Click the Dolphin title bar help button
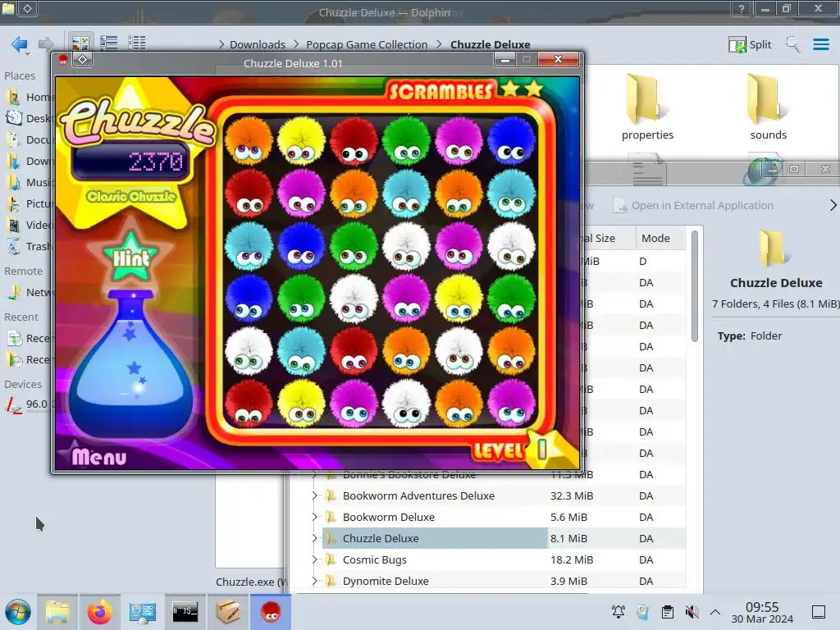 pos(742,9)
